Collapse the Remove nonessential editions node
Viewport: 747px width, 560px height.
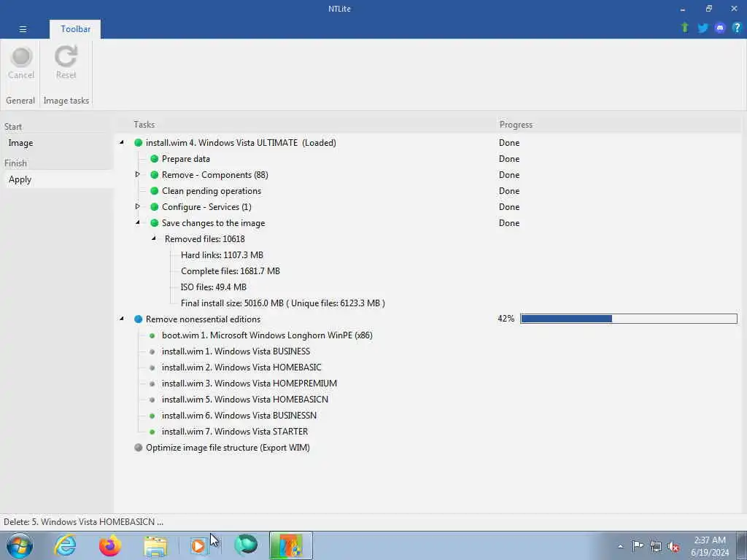[x=122, y=319]
